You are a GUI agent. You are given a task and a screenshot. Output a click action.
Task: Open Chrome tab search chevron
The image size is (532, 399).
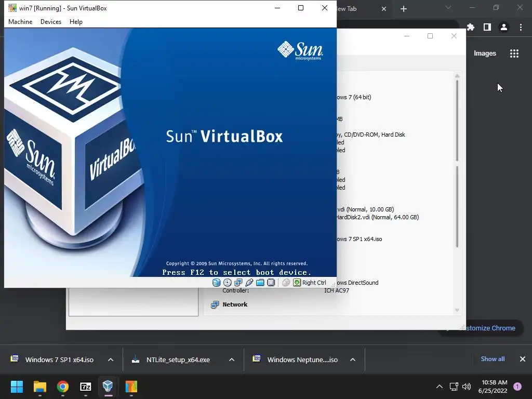coord(448,7)
